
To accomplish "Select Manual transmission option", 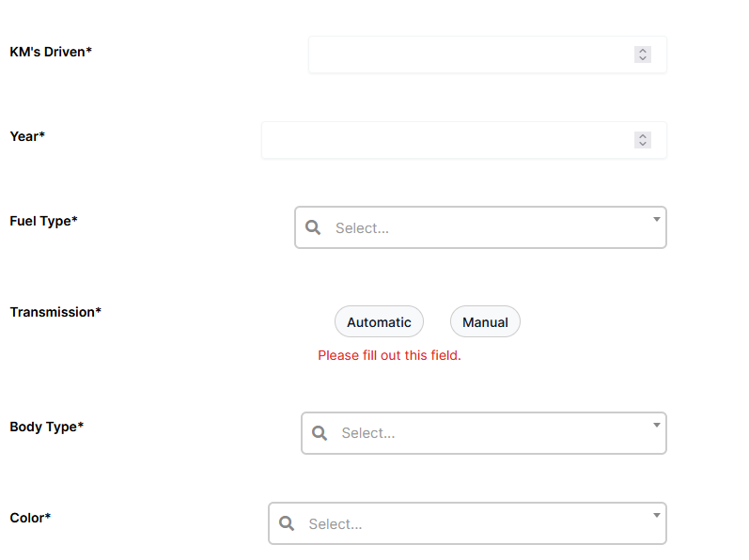I will [485, 322].
